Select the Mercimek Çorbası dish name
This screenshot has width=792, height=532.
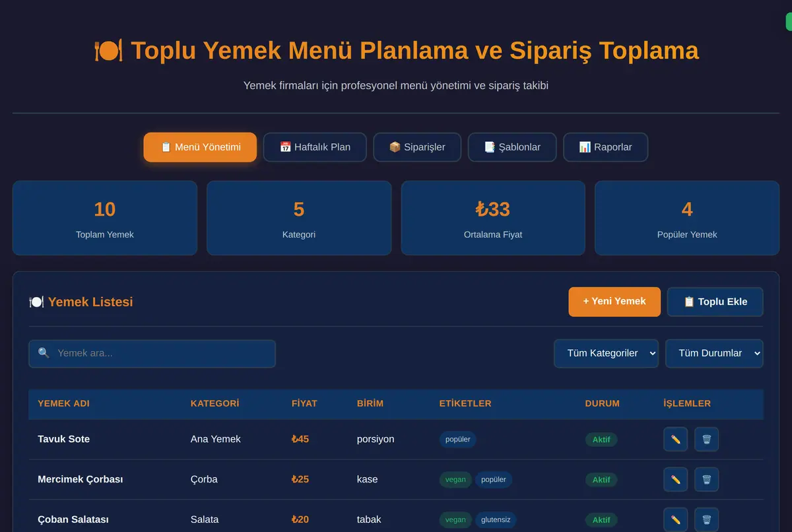click(x=81, y=480)
